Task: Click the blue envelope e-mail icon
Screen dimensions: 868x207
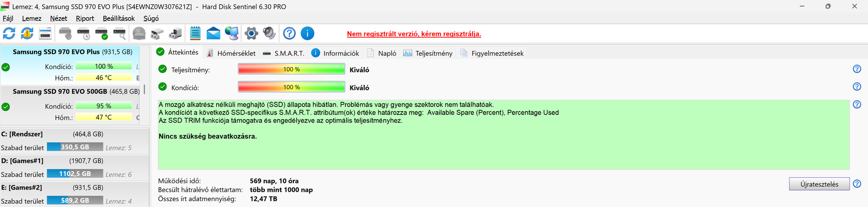Action: 213,33
